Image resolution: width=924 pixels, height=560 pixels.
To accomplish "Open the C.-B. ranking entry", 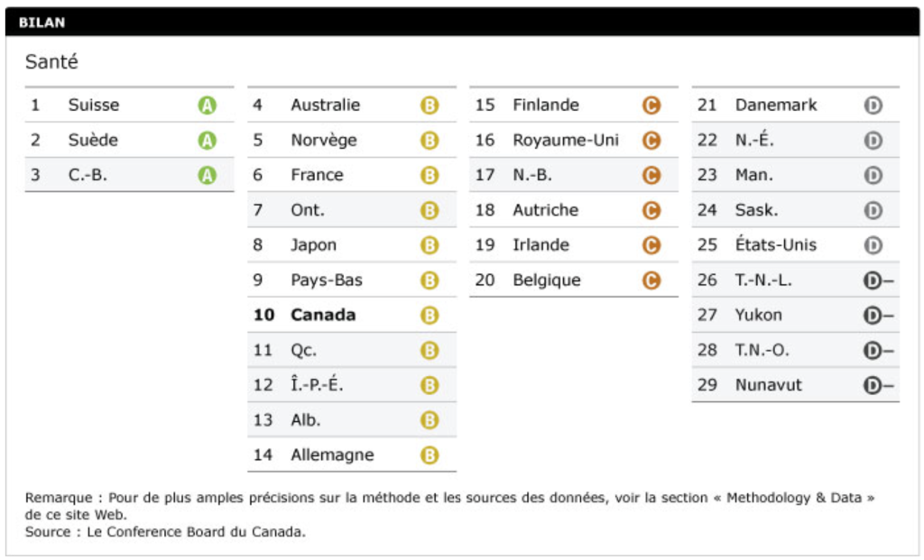I will pos(88,176).
